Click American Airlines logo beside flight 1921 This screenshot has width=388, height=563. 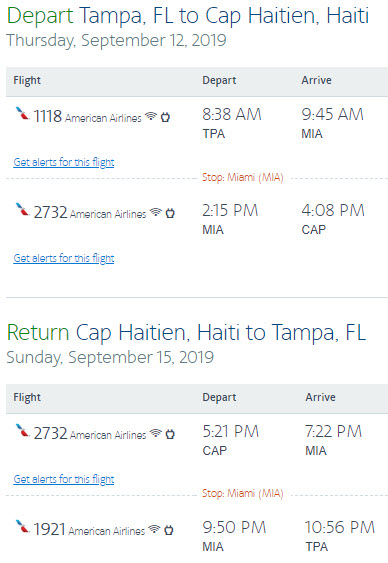[x=22, y=526]
